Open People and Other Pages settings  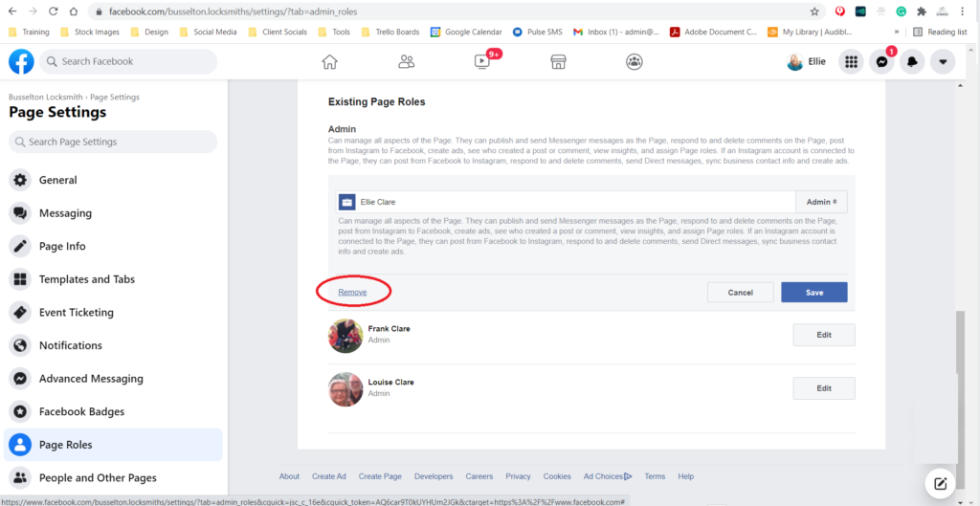pos(113,478)
